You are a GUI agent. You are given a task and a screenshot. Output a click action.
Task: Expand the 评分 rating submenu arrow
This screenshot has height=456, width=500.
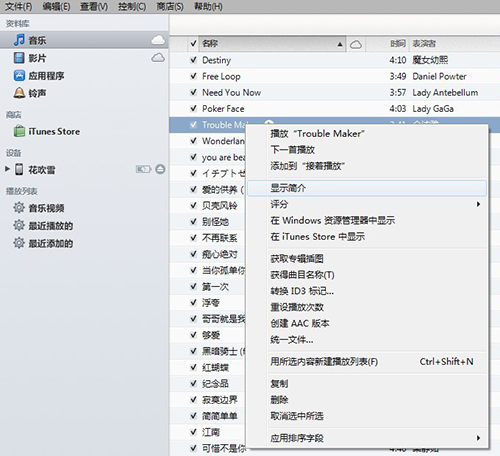coord(479,204)
